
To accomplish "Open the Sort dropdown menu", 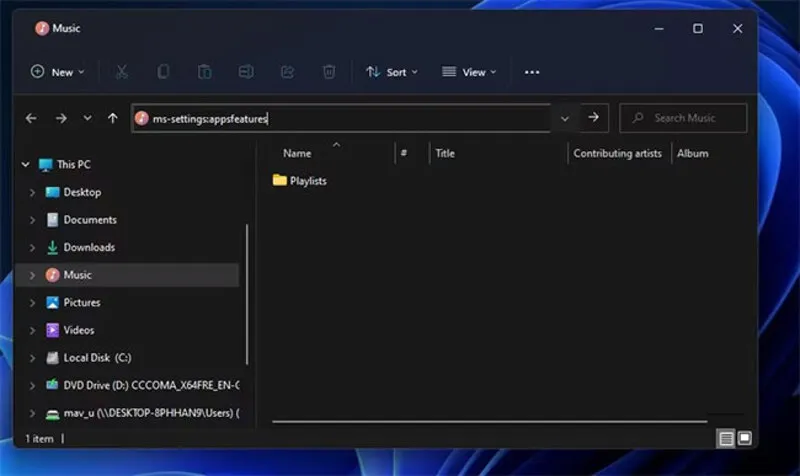I will [x=392, y=72].
